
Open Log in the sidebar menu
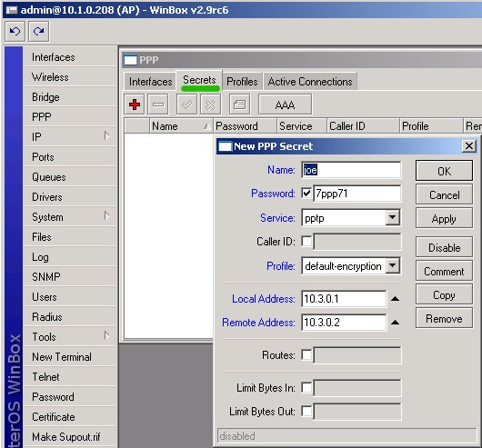pyautogui.click(x=70, y=256)
